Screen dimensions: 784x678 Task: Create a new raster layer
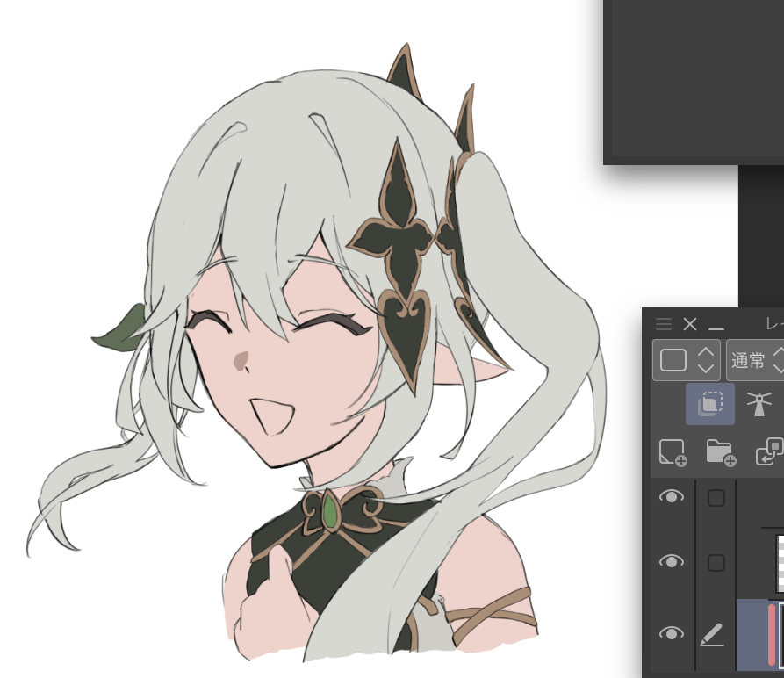click(673, 452)
